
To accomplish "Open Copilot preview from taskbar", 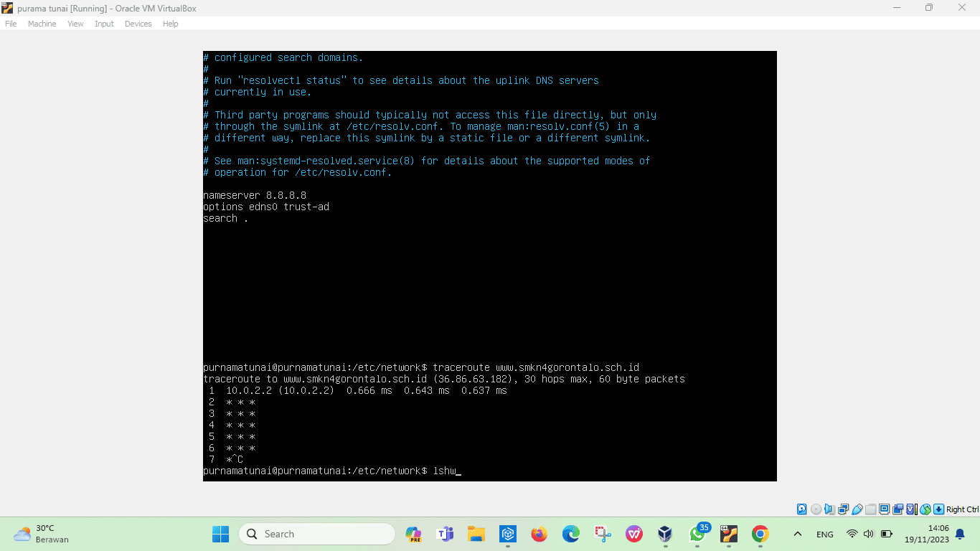I will pyautogui.click(x=413, y=534).
